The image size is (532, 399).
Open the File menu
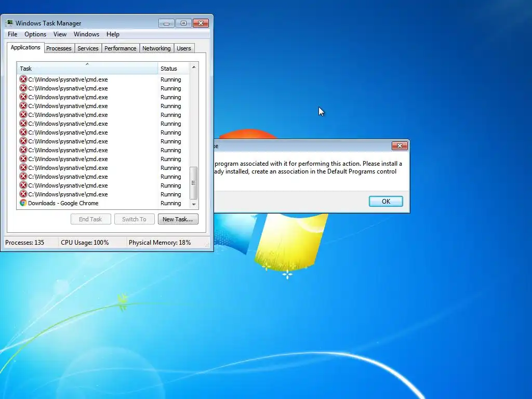pos(12,34)
